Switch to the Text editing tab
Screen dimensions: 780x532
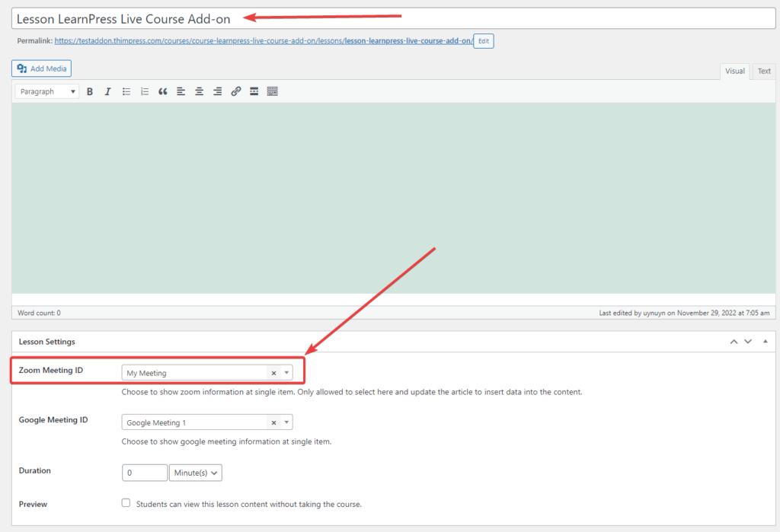coord(763,71)
